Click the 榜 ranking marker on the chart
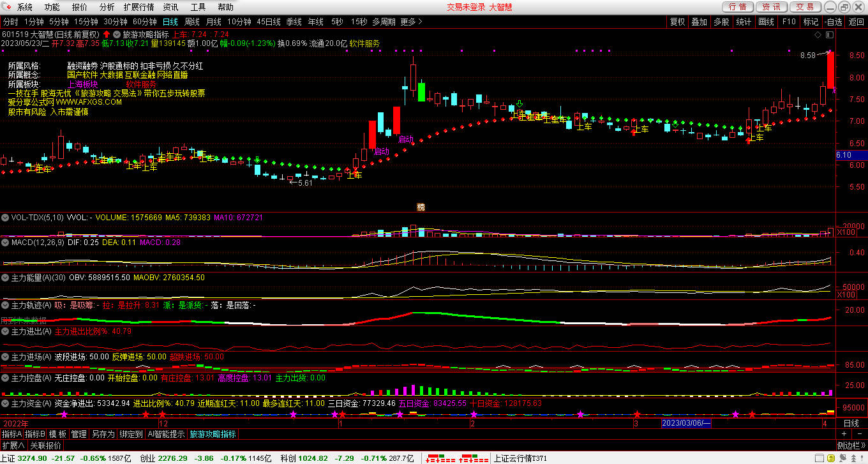The image size is (868, 464). click(x=421, y=207)
